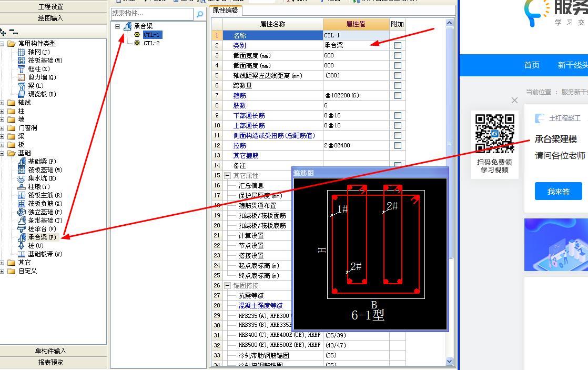
Task: Open the 绘图输入 panel
Action: tap(51, 18)
